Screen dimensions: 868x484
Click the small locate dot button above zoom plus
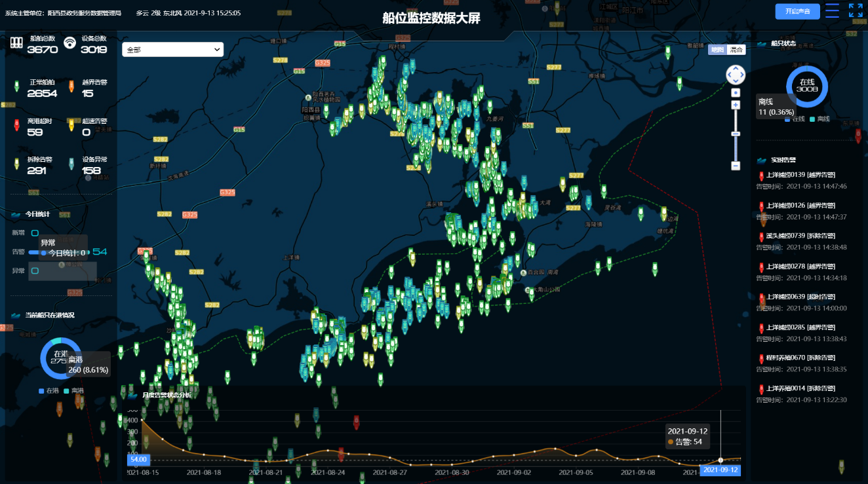tap(736, 92)
